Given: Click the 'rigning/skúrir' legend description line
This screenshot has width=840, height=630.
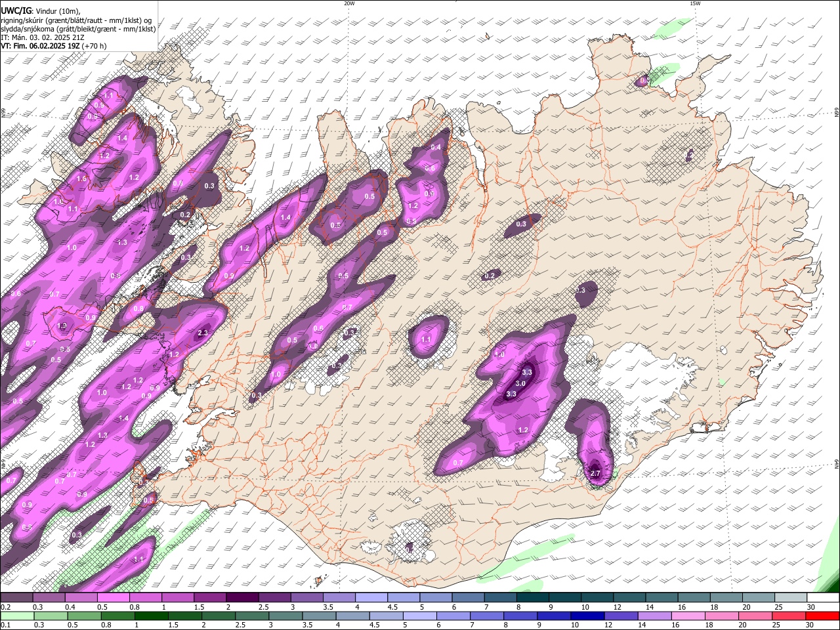Looking at the screenshot, I should pyautogui.click(x=76, y=20).
